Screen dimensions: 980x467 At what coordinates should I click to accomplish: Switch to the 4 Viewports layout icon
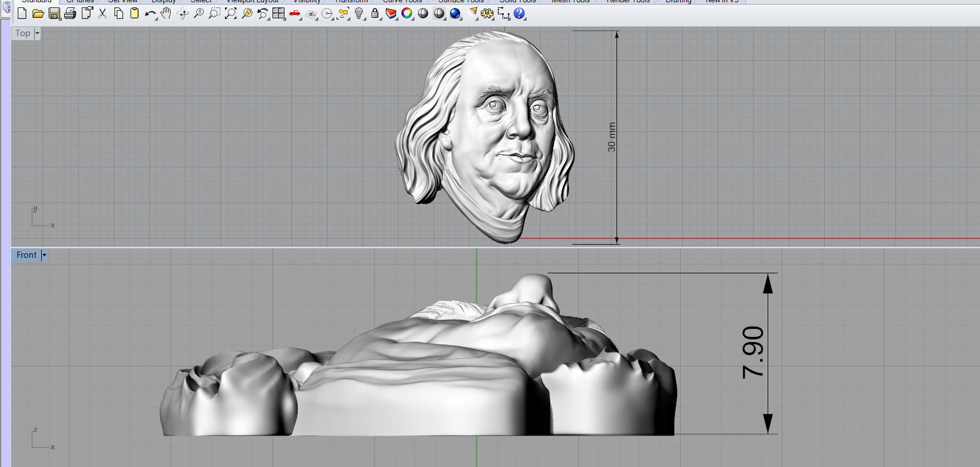tap(279, 13)
